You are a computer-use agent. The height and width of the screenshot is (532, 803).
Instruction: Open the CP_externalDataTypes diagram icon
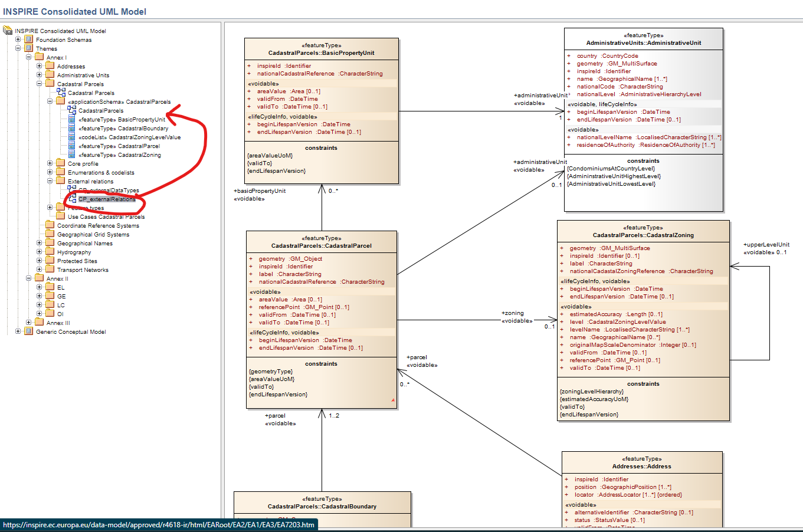click(71, 190)
